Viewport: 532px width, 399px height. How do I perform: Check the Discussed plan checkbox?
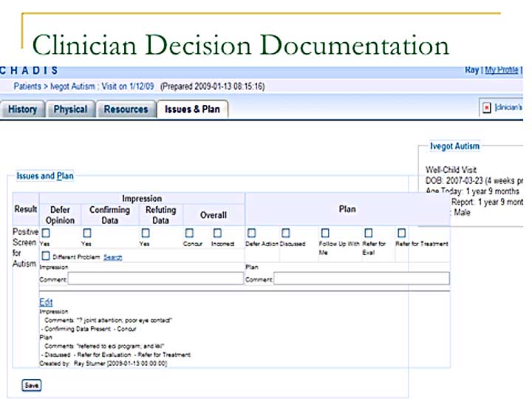coord(286,233)
